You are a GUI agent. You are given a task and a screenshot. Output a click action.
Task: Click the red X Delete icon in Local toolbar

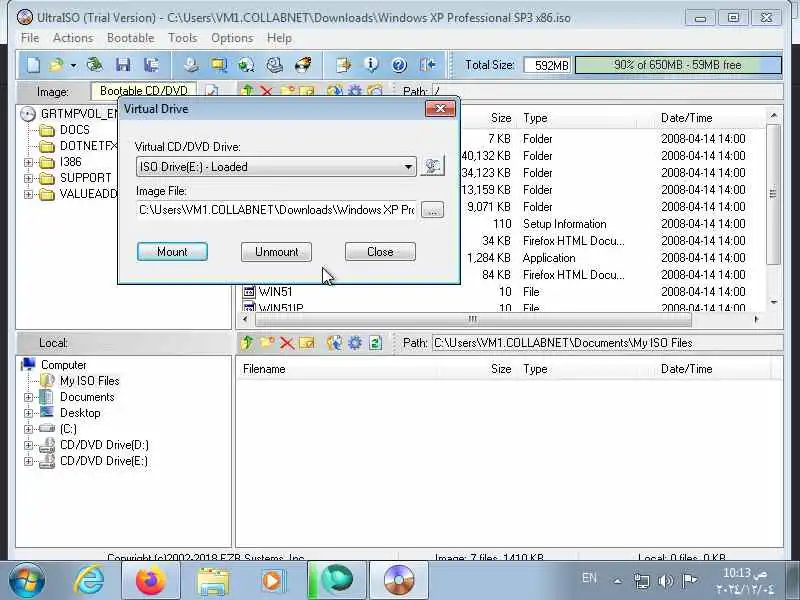(x=287, y=343)
